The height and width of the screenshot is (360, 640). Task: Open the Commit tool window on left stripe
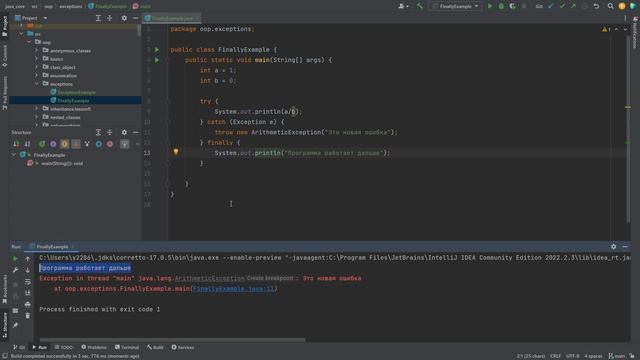point(4,56)
